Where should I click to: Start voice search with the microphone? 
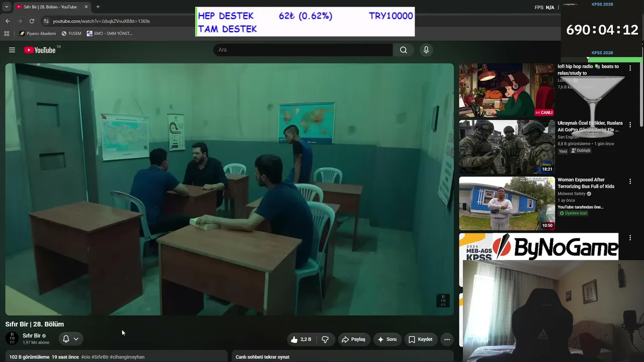[426, 50]
